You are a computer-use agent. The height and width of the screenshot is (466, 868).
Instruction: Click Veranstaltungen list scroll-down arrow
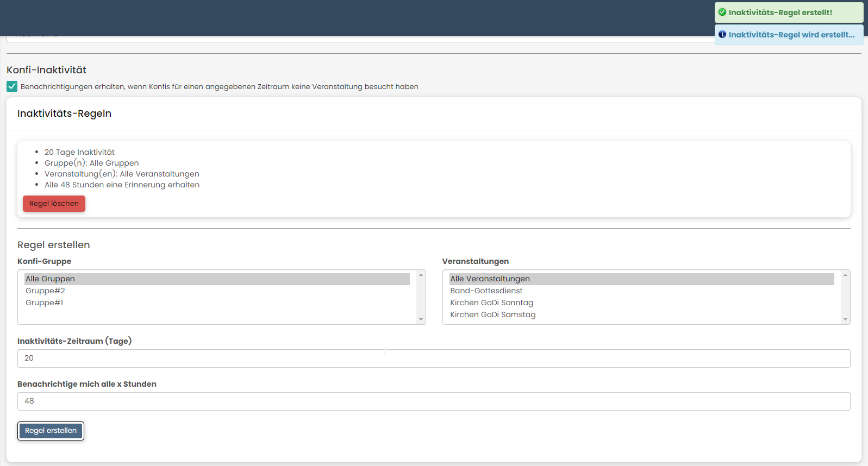[x=845, y=319]
